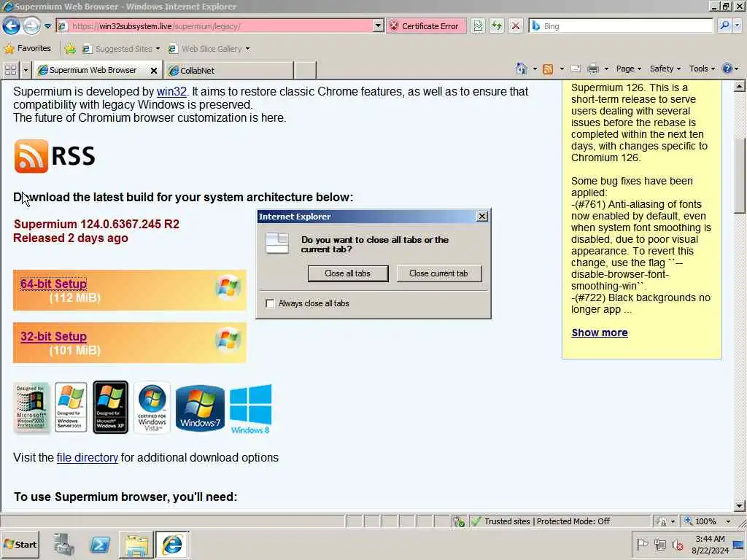Viewport: 747px width, 560px height.
Task: Click the Bing search box
Action: coord(622,26)
